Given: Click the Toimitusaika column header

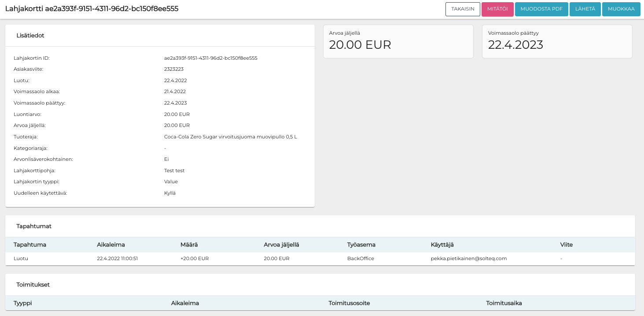Looking at the screenshot, I should [x=504, y=303].
